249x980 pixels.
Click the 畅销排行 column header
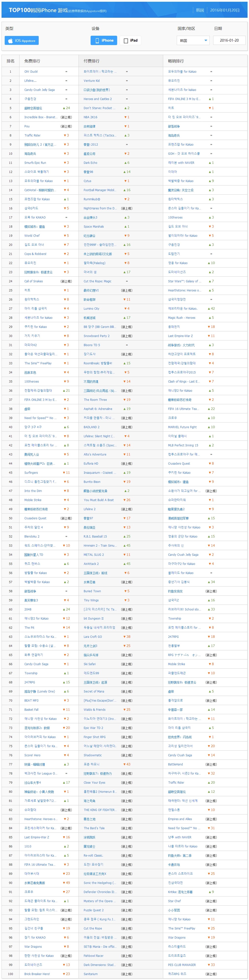pyautogui.click(x=176, y=61)
